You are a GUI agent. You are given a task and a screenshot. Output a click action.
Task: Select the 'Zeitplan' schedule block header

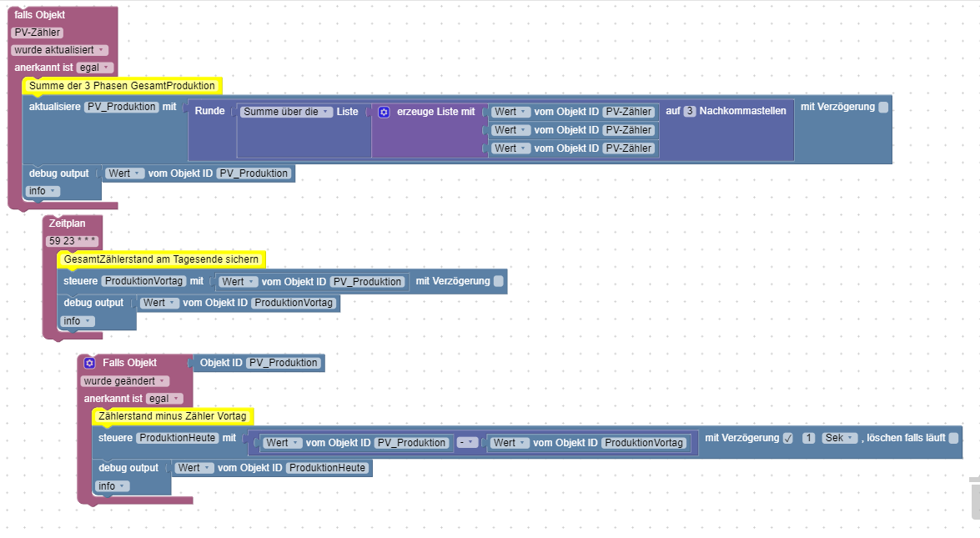pyautogui.click(x=68, y=224)
